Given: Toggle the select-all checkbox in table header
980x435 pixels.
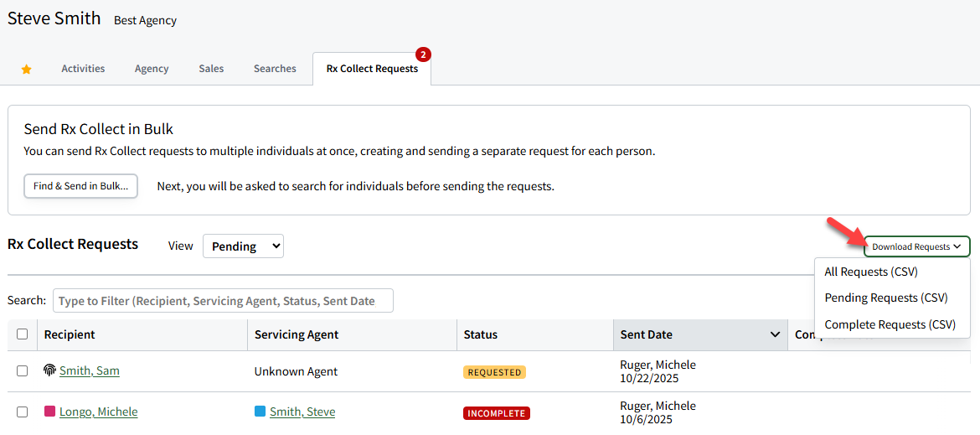Looking at the screenshot, I should 23,334.
